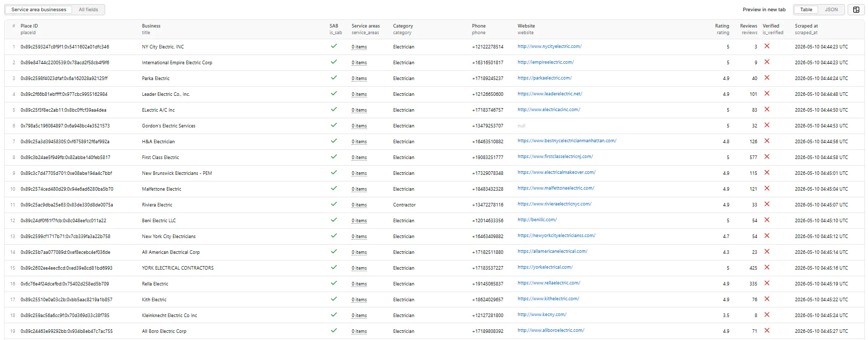This screenshot has height=340, width=868.
Task: Click verified X icon for Gordon's Electric Services row
Action: click(766, 125)
